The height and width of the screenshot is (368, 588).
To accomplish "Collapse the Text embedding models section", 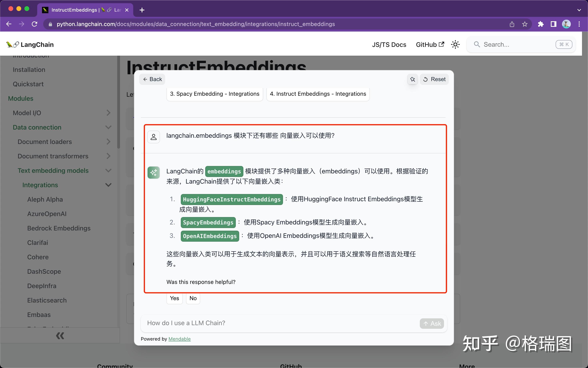I will pyautogui.click(x=108, y=171).
